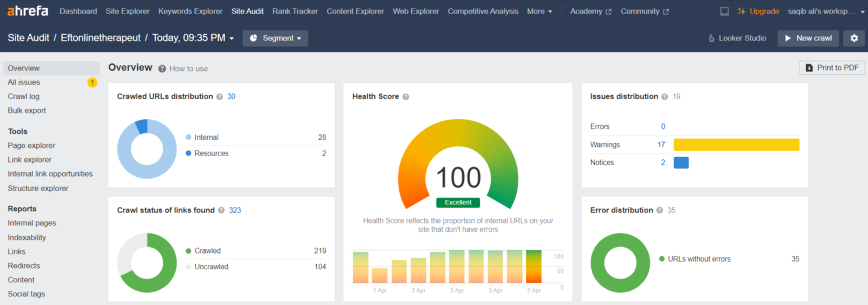Image resolution: width=868 pixels, height=305 pixels.
Task: Click the Looker Studio icon
Action: tap(712, 38)
